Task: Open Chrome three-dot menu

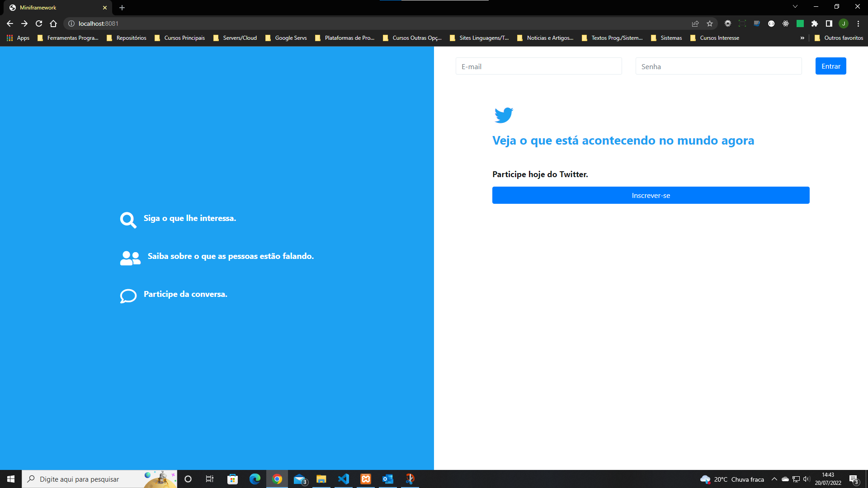Action: (858, 23)
